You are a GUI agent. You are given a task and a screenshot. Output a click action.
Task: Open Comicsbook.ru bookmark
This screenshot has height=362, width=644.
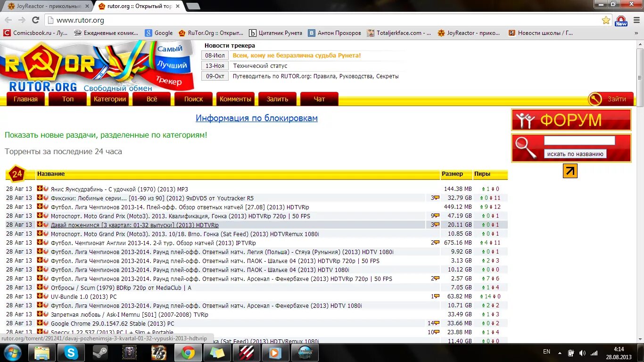(x=36, y=33)
